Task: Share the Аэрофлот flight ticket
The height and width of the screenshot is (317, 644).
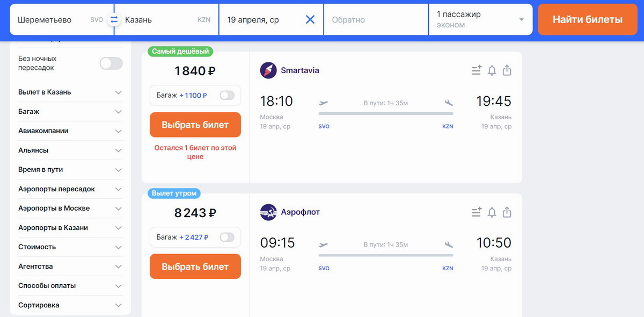Action: click(x=507, y=212)
